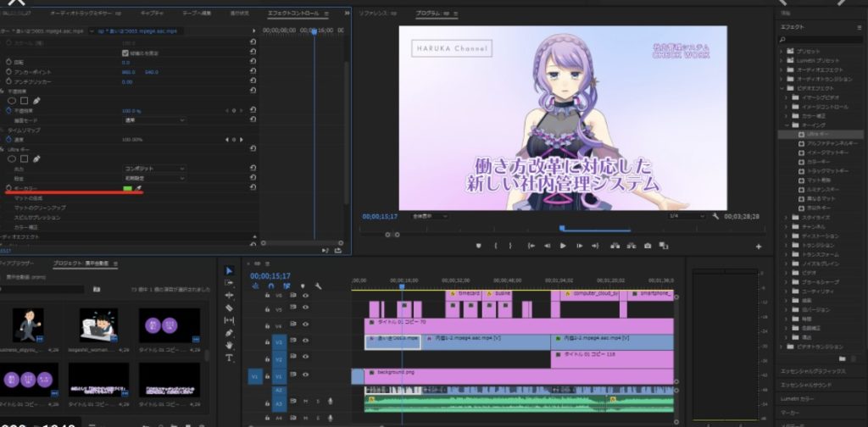Add a marker from the timeline header
868x427 pixels.
click(x=303, y=286)
